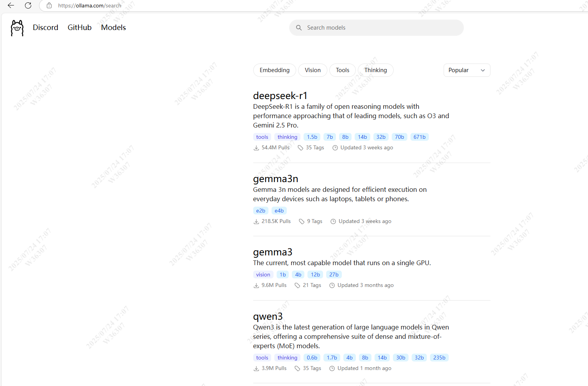Open the deepseek-r1 model page
588x386 pixels.
pyautogui.click(x=280, y=96)
